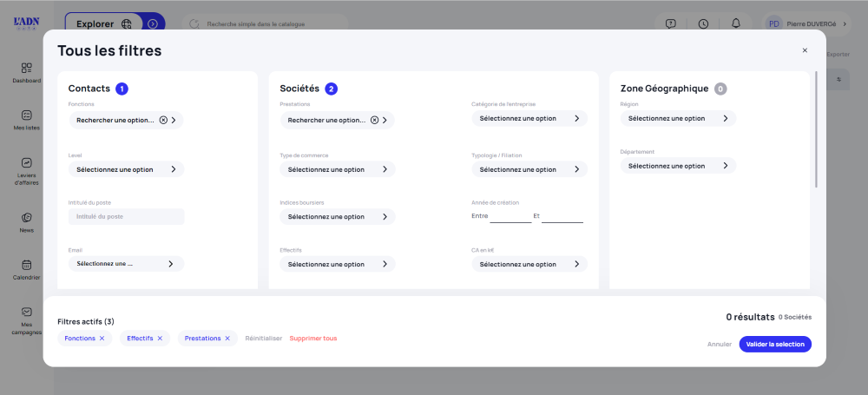Open the Typologie / Filiation dropdown
This screenshot has width=868, height=395.
[529, 169]
